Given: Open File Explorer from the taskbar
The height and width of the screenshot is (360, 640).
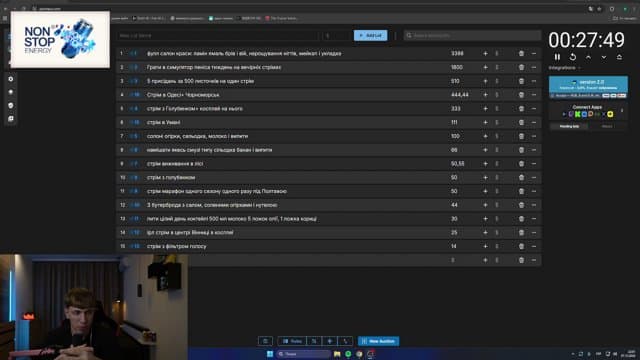Looking at the screenshot, I should click(x=337, y=354).
